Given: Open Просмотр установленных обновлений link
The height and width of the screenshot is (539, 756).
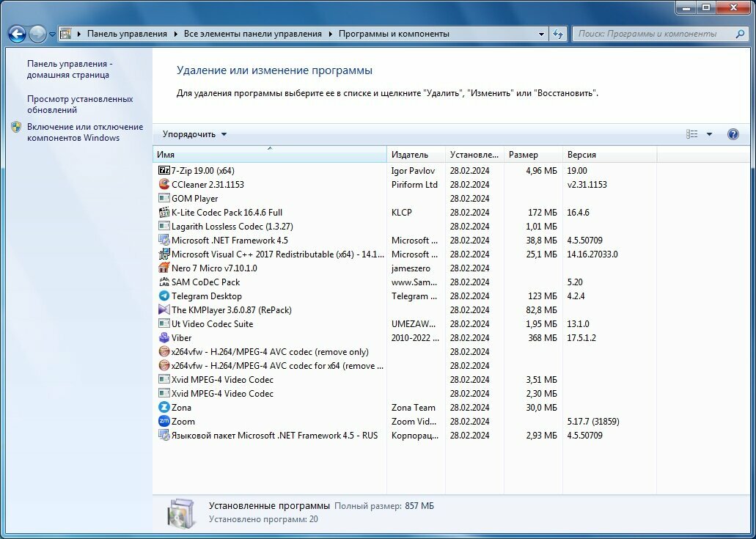Looking at the screenshot, I should 80,104.
